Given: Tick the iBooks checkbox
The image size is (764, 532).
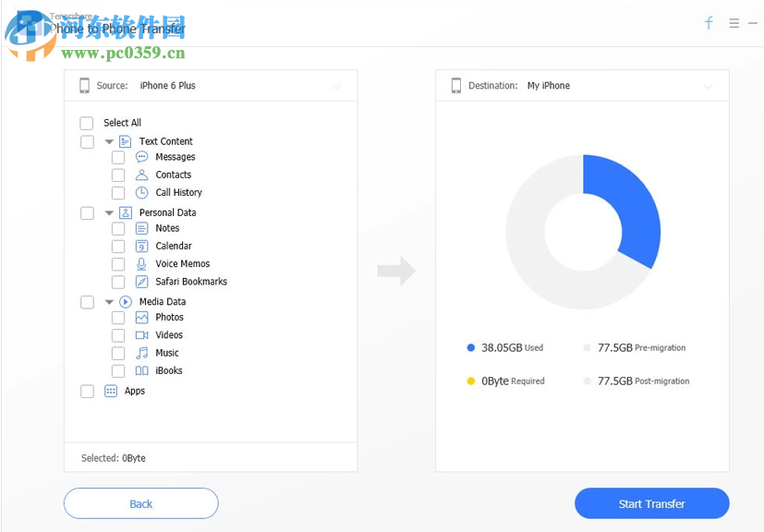Looking at the screenshot, I should (118, 371).
